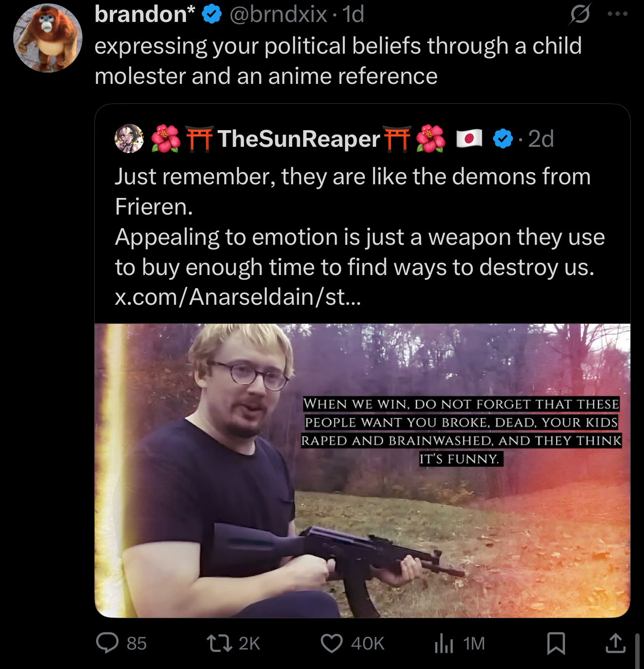Image resolution: width=644 pixels, height=669 pixels.
Task: Click the reply speech bubble icon
Action: 107,643
